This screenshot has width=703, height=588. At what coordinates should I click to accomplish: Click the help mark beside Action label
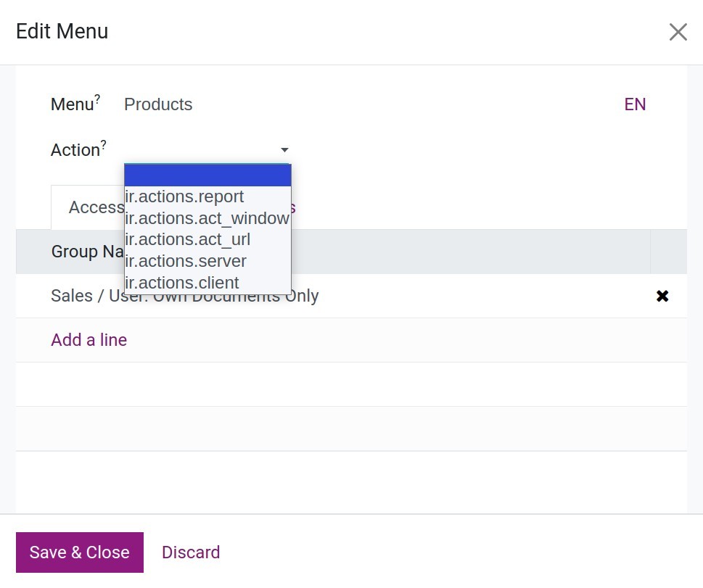click(x=104, y=145)
